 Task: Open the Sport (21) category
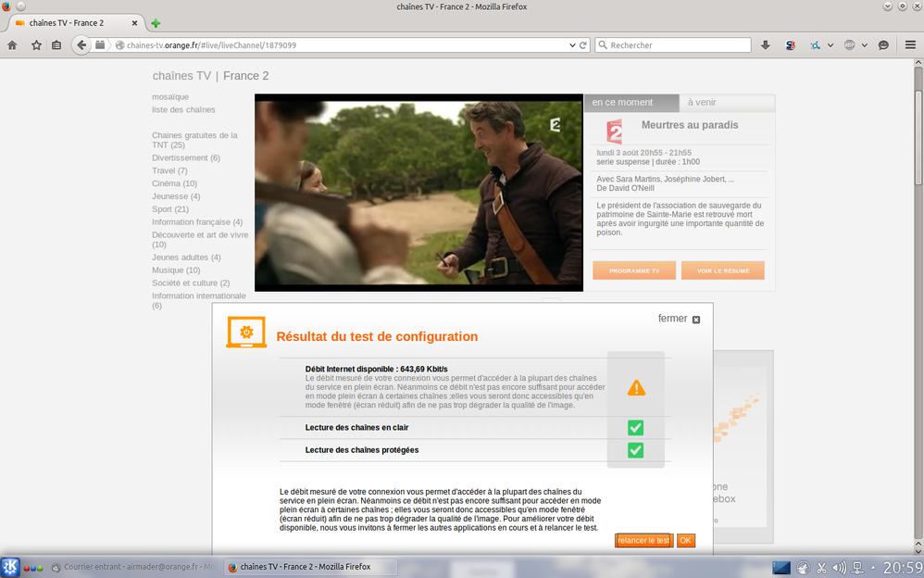[170, 208]
